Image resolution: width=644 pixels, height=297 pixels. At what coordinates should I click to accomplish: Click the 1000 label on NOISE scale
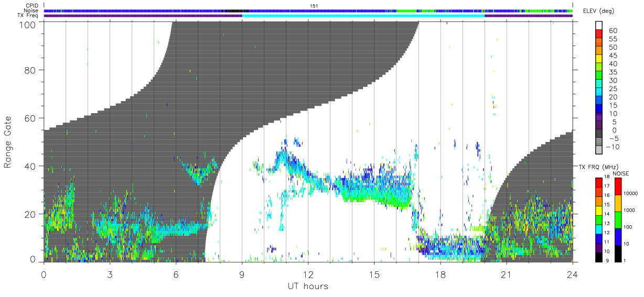click(629, 211)
